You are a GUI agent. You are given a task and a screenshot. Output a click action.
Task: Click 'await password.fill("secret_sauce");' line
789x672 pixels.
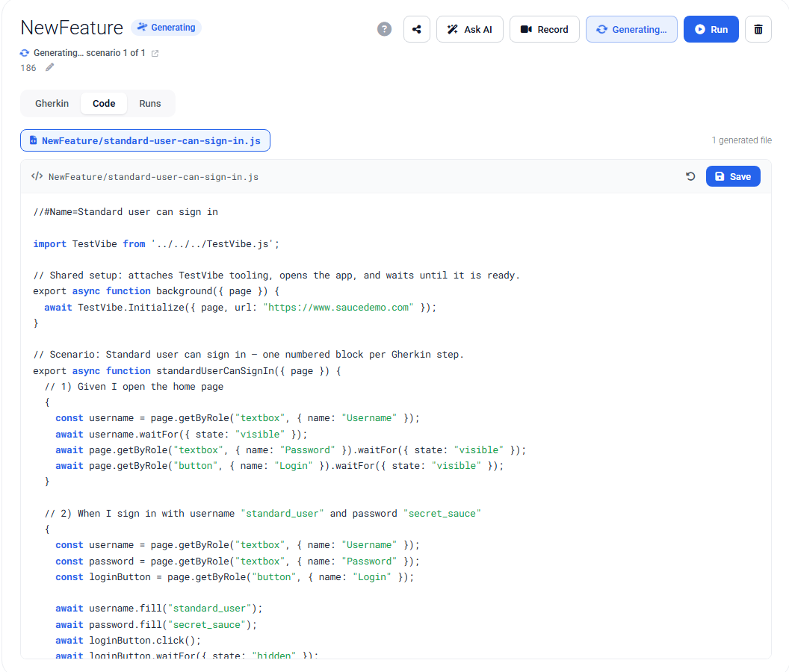point(156,625)
